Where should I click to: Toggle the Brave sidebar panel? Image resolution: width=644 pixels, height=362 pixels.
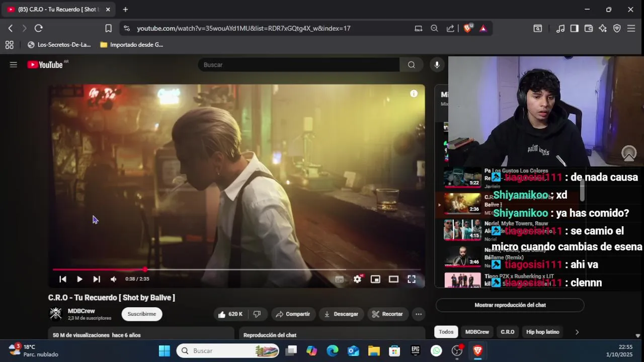click(x=574, y=29)
